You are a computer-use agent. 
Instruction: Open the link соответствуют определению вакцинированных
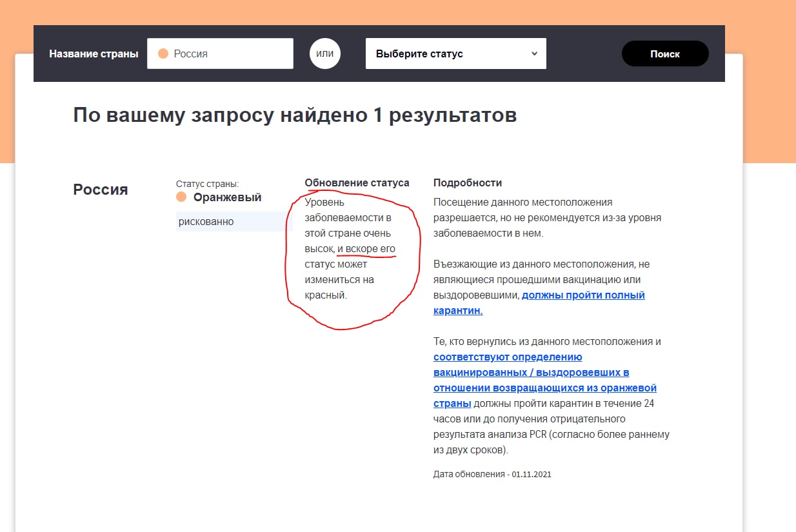coord(545,380)
